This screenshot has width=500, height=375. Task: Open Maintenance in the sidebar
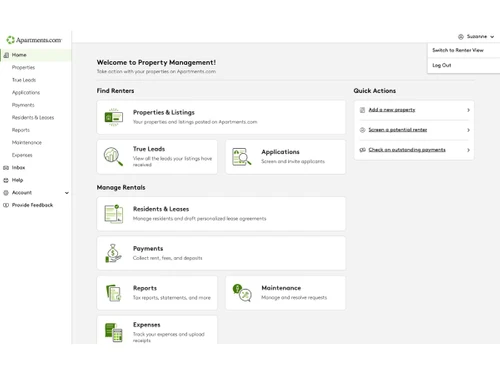27,142
